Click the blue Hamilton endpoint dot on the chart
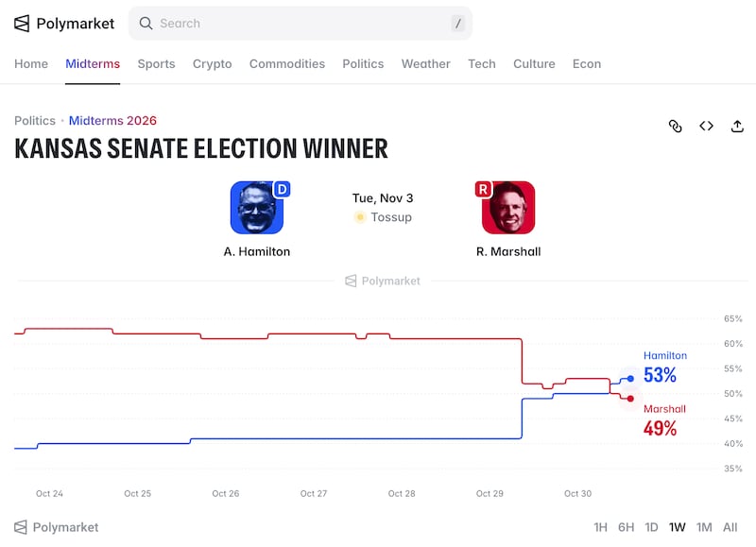This screenshot has height=547, width=756. pos(630,379)
